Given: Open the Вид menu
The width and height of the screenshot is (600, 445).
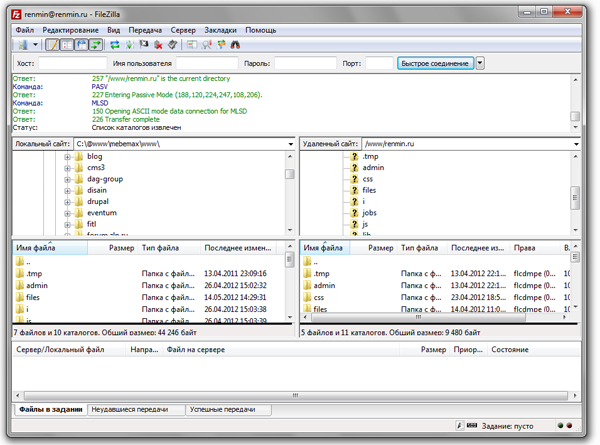Looking at the screenshot, I should click(114, 30).
